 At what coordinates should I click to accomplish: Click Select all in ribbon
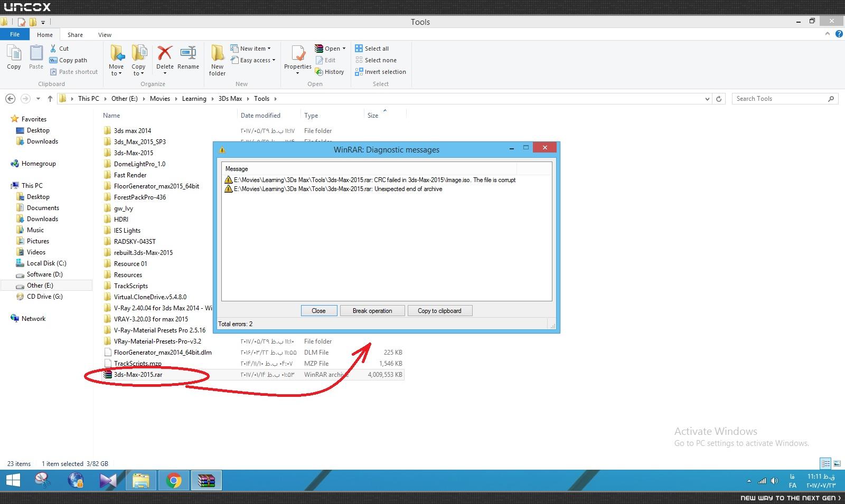pyautogui.click(x=372, y=49)
